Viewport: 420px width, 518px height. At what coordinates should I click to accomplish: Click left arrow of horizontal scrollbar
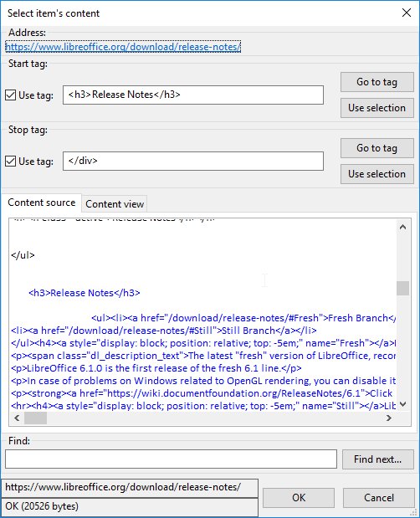[x=18, y=418]
